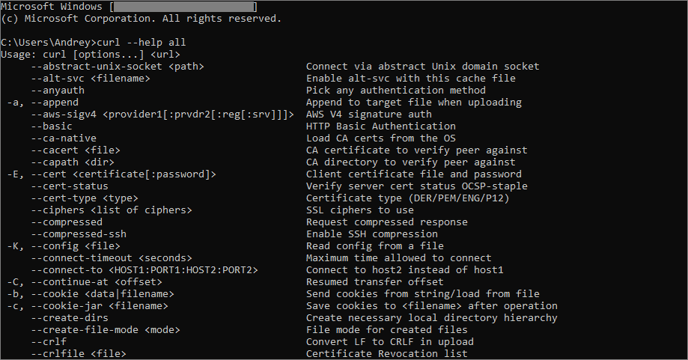Click 'Verify server cert status OCSP-staple' text
The height and width of the screenshot is (360, 688).
[x=416, y=186]
